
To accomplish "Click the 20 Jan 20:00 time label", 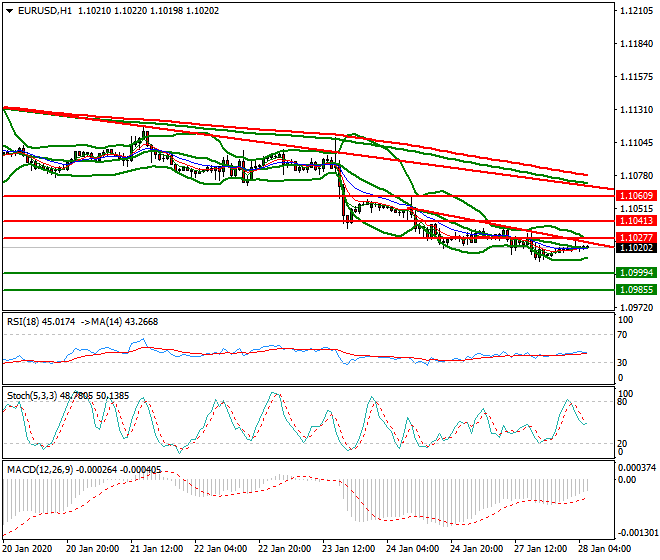I will pyautogui.click(x=92, y=549).
